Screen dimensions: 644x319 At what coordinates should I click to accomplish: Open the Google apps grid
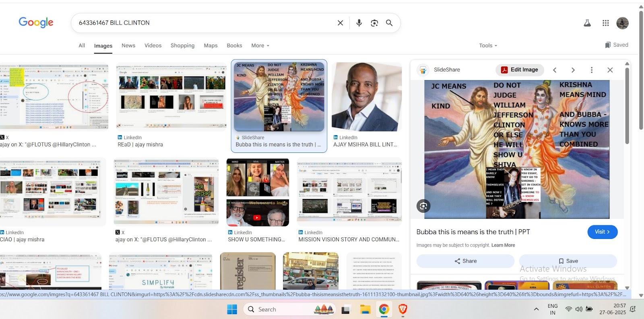pyautogui.click(x=605, y=23)
